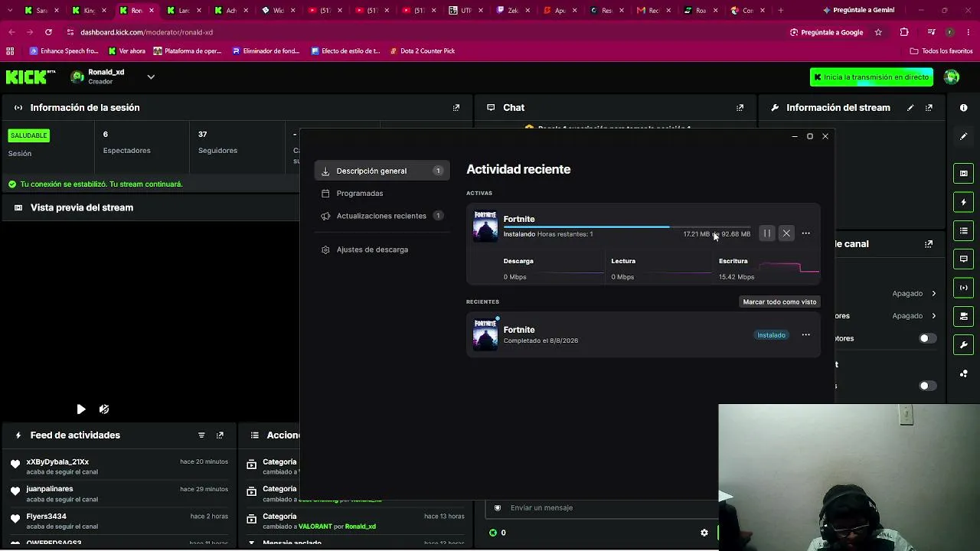Open Actualizaciones recientes section

[382, 216]
